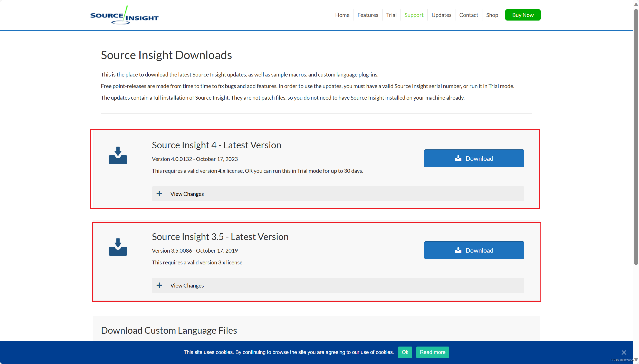Close the cookie banner with the X
Image resolution: width=639 pixels, height=364 pixels.
[x=624, y=352]
